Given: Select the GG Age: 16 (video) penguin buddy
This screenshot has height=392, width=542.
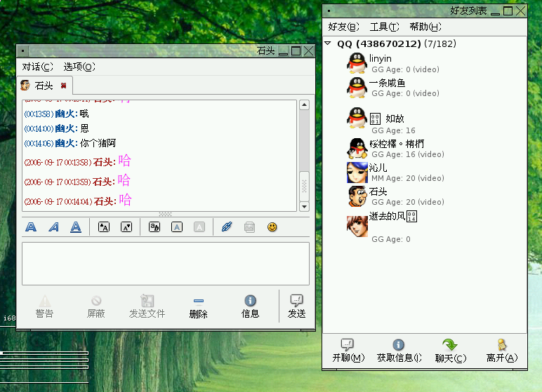Looking at the screenshot, I should (425, 149).
